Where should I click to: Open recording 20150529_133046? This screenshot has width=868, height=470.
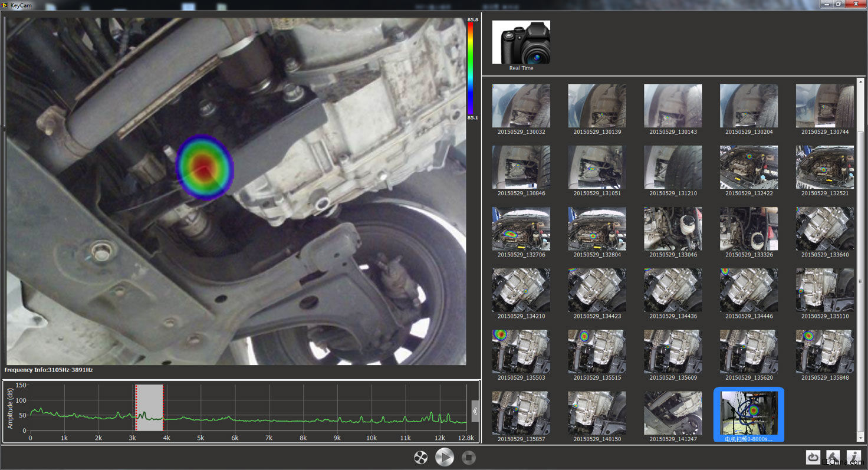(673, 229)
